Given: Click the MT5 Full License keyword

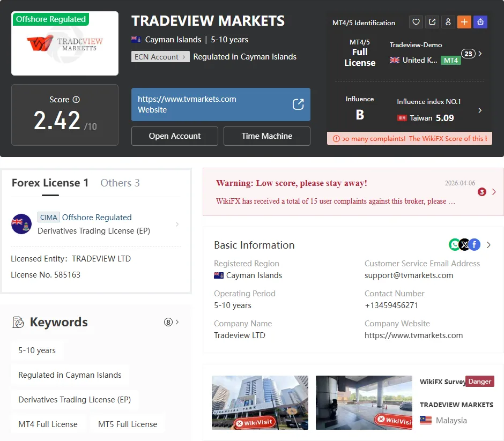Looking at the screenshot, I should click(128, 424).
